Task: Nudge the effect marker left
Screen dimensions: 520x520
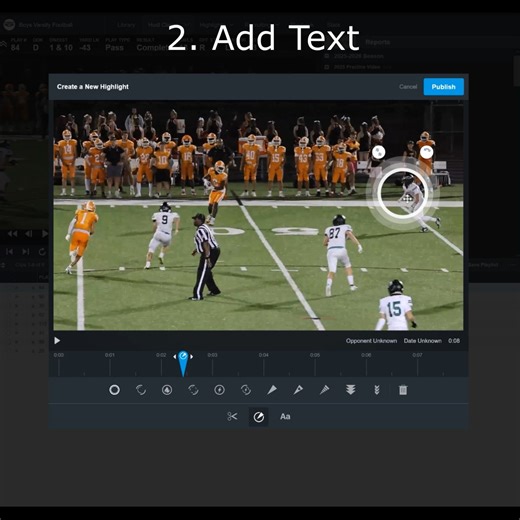Action: (x=175, y=357)
